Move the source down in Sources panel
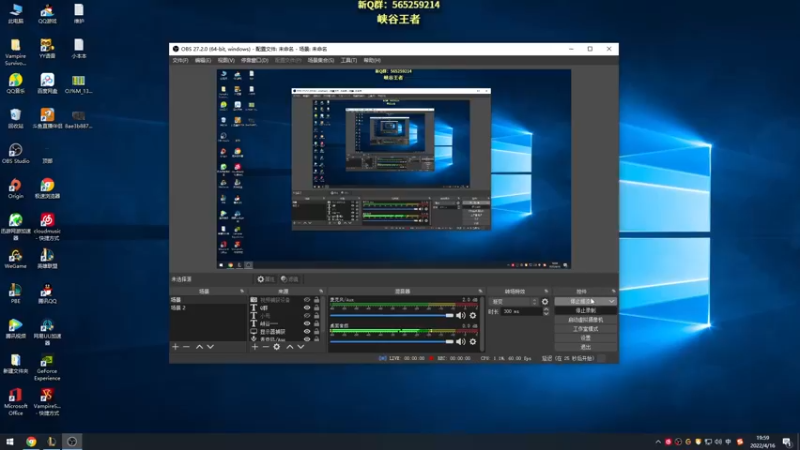Image resolution: width=800 pixels, height=450 pixels. (301, 347)
